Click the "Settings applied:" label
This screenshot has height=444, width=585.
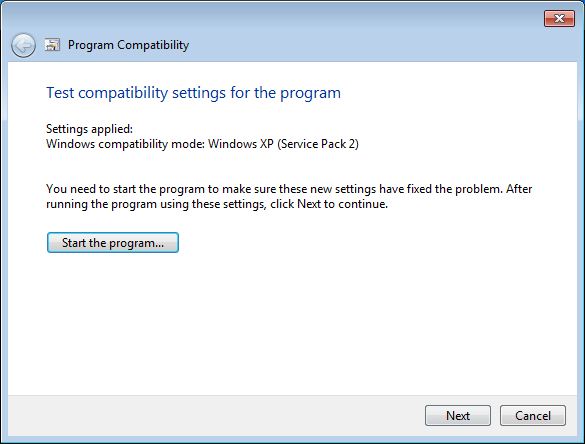click(x=90, y=129)
